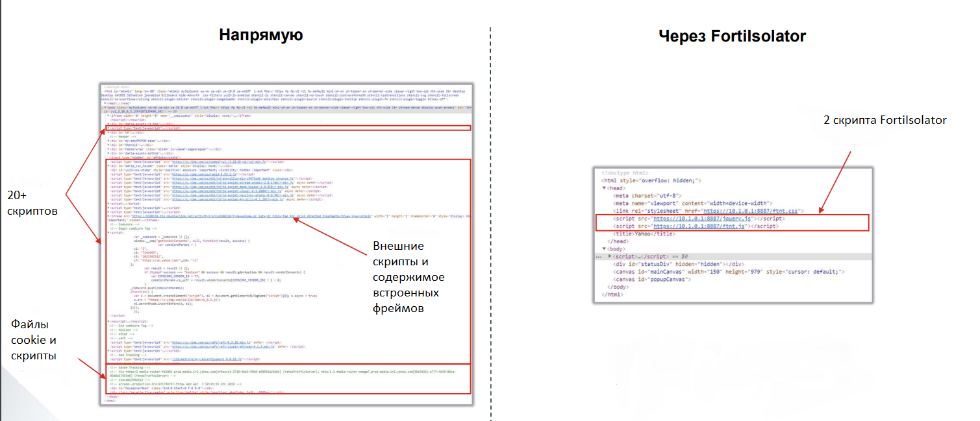Expand the div id="my-adsMPSPON-base" node

[108, 141]
